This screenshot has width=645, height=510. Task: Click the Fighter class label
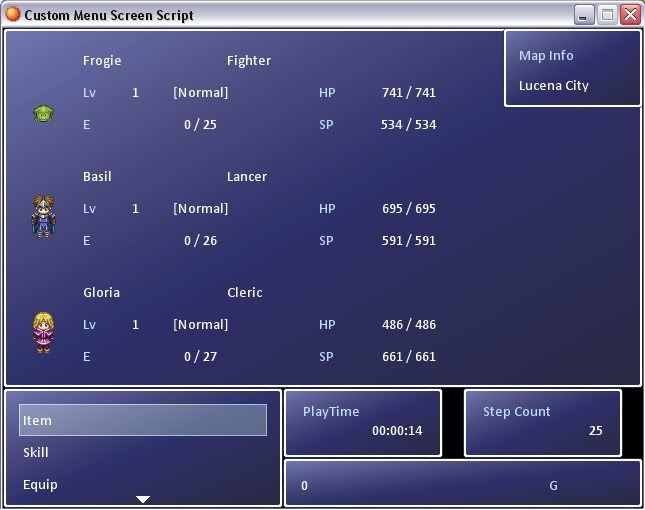[249, 61]
